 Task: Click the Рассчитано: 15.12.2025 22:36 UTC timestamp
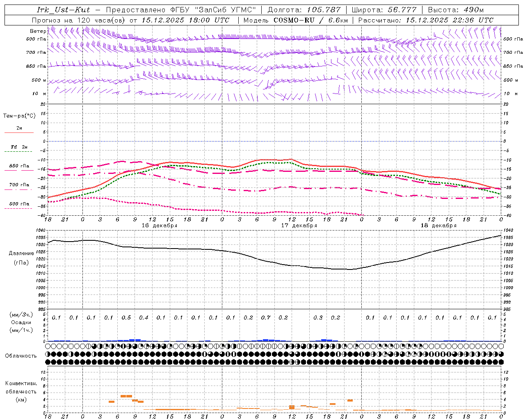(426, 20)
